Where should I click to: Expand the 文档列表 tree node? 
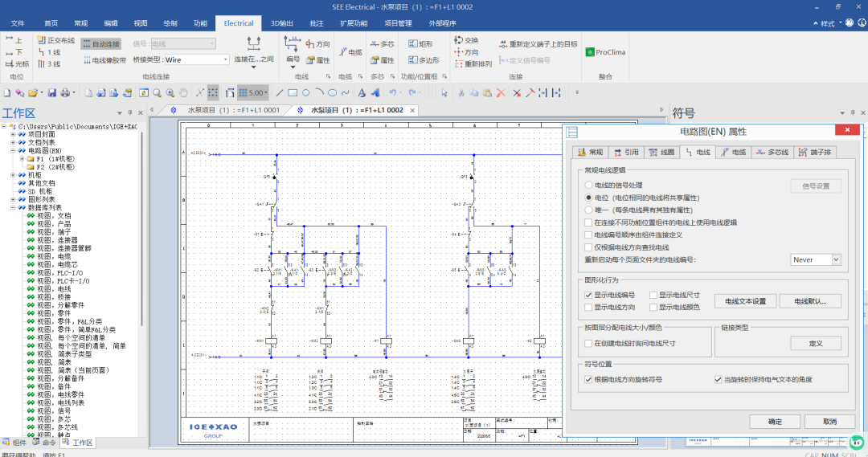13,142
